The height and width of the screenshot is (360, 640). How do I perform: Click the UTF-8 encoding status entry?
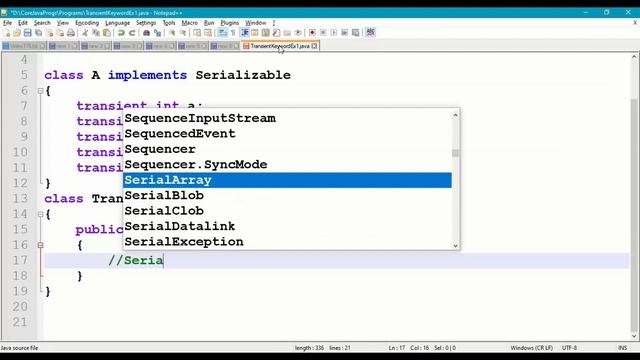[x=569, y=348]
